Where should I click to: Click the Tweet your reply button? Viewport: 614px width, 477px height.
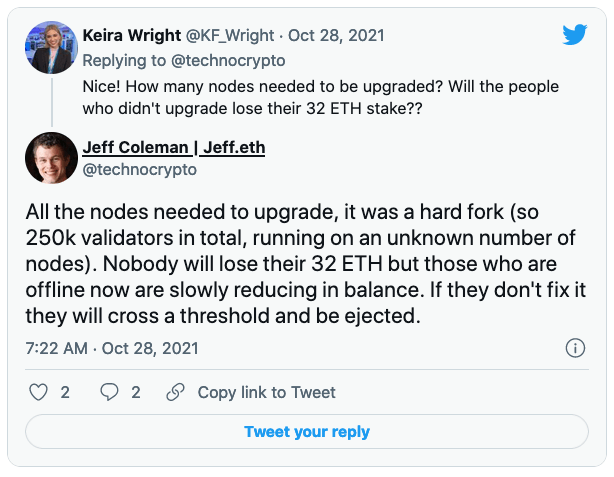tap(307, 432)
